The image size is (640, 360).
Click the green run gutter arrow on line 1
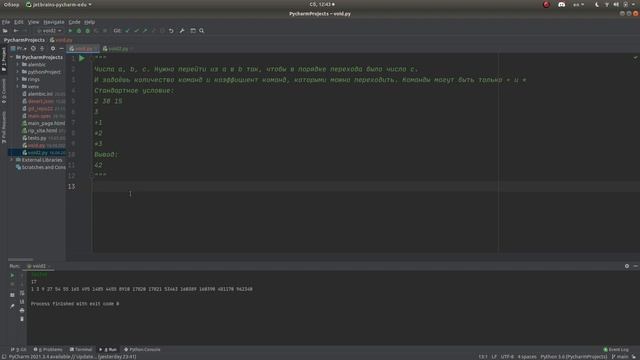[82, 58]
